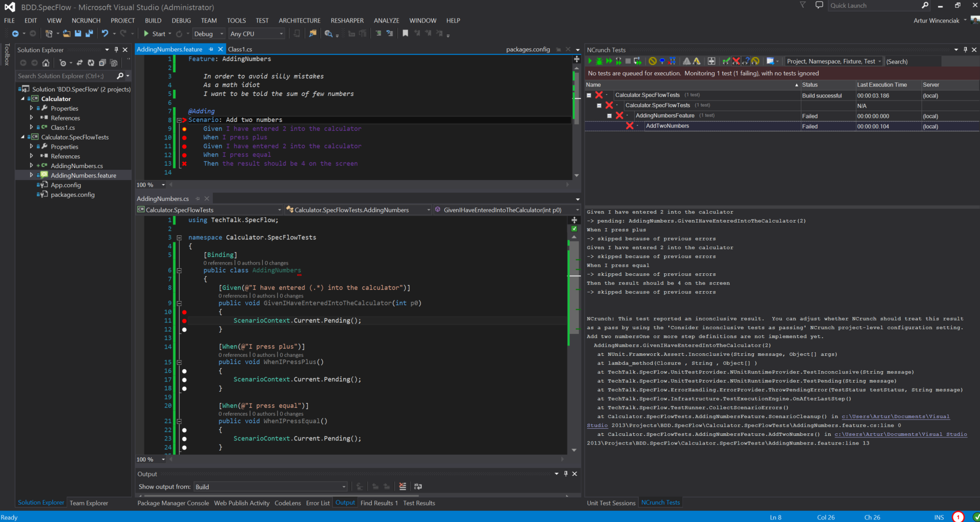This screenshot has height=522, width=980.
Task: Click the bookmark icon in the main toolbar
Action: (x=405, y=34)
